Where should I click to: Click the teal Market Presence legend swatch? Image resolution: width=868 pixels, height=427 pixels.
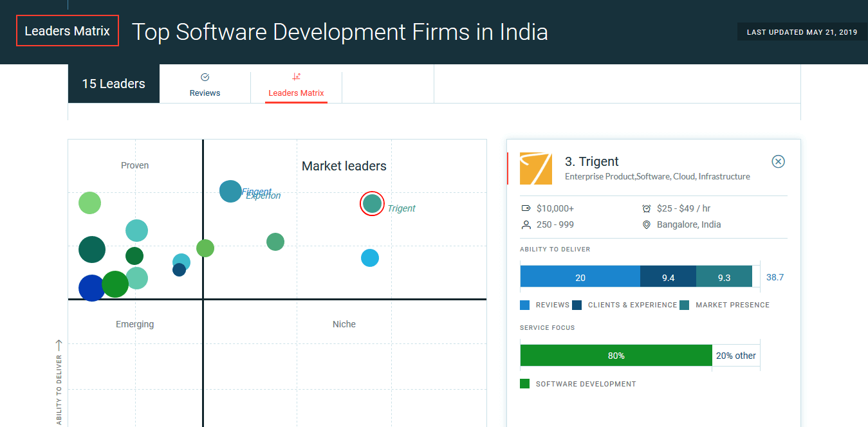(685, 305)
